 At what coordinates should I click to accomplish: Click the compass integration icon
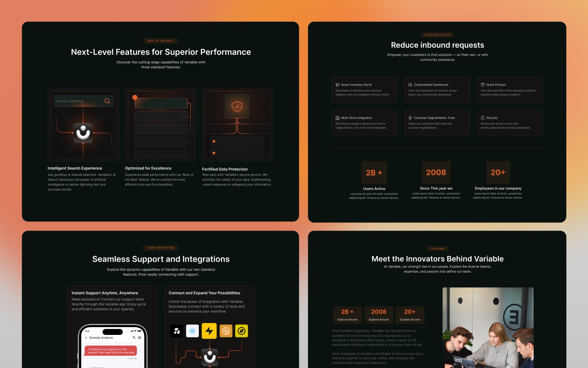pyautogui.click(x=242, y=331)
